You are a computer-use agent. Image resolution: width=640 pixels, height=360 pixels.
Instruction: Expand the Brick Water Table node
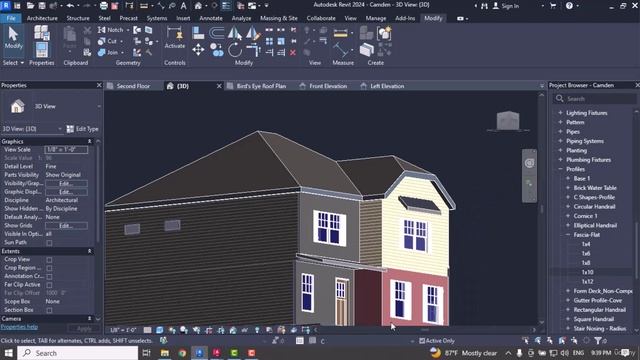(568, 188)
